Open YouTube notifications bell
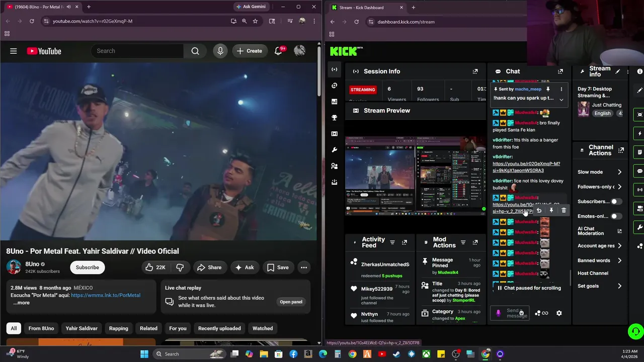 click(x=278, y=51)
